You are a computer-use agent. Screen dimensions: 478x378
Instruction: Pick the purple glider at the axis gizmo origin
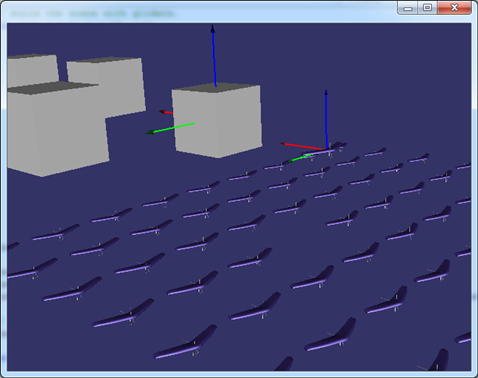(x=325, y=149)
